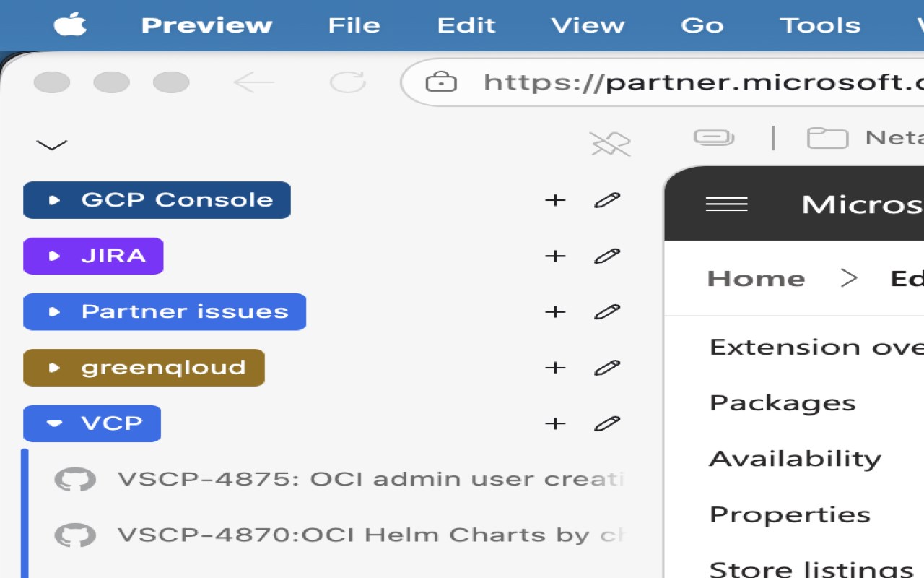This screenshot has height=578, width=924.
Task: Open the Go menu
Action: (702, 25)
